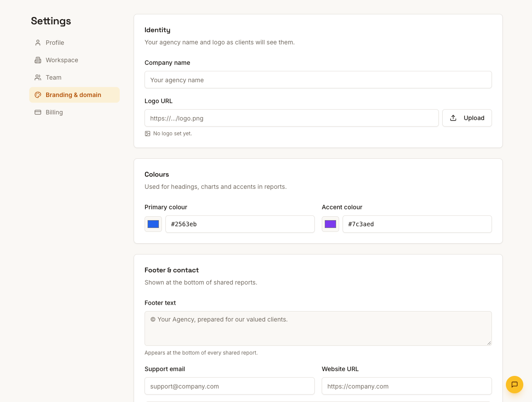Click the Settings page heading
532x402 pixels.
coord(51,21)
